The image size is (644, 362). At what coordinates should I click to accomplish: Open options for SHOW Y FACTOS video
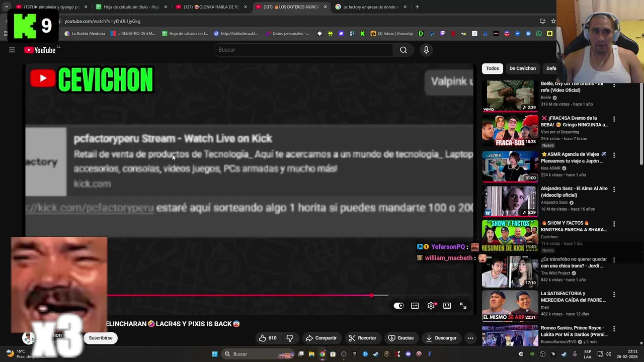(614, 224)
